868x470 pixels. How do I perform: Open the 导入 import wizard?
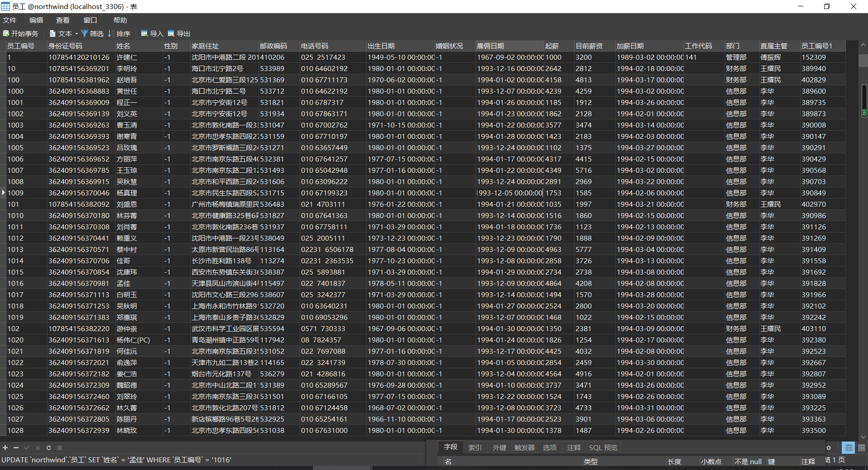[151, 33]
